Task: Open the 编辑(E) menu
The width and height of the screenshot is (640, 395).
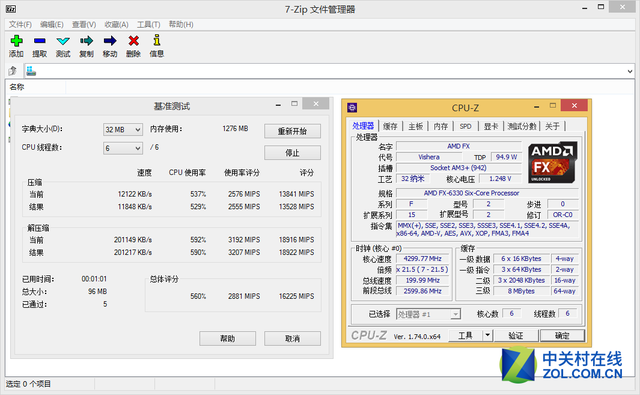Action: 51,24
